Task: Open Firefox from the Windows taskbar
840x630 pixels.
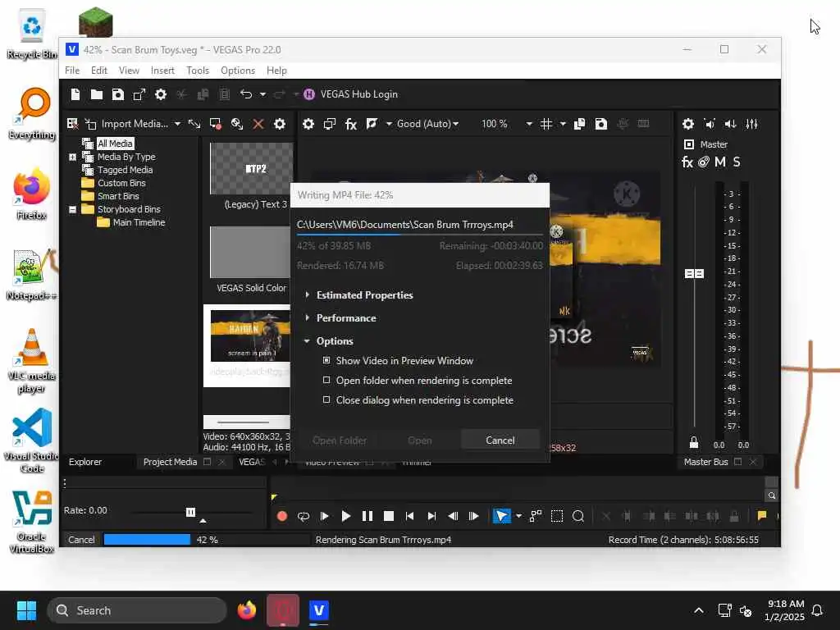Action: coord(247,610)
